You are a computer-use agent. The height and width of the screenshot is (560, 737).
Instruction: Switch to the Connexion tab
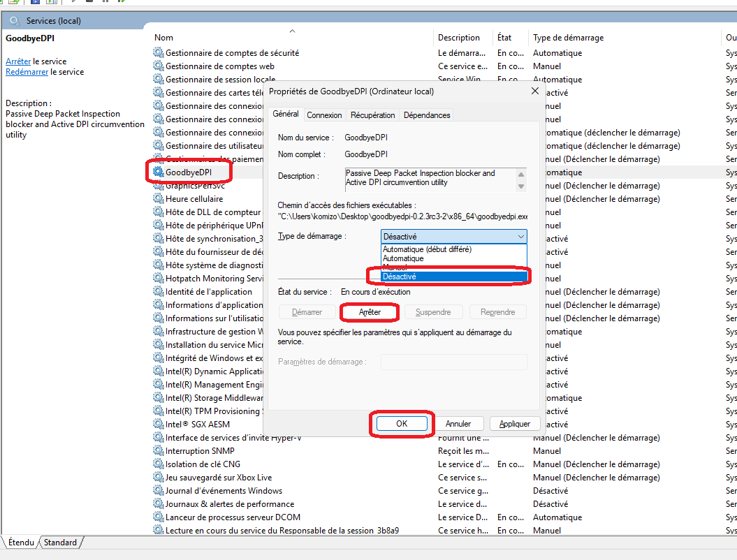click(325, 115)
